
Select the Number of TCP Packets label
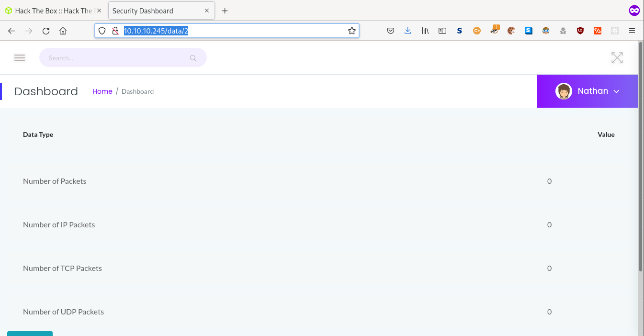(62, 268)
